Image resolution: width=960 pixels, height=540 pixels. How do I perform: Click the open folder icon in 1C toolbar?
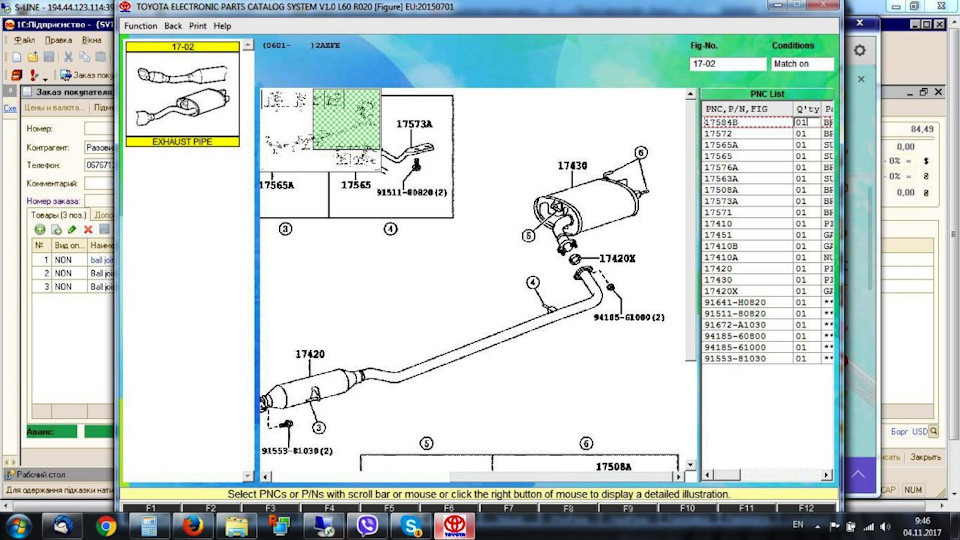33,57
